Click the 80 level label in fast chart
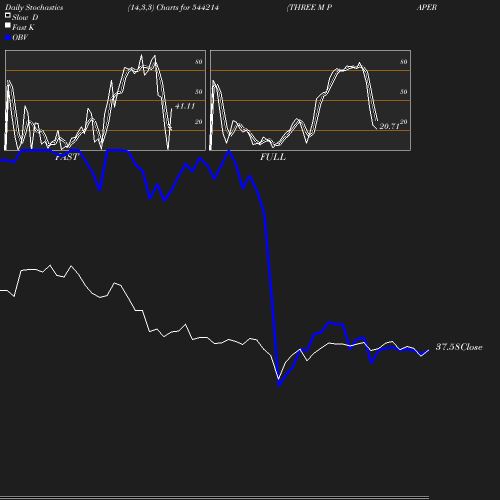 (x=199, y=62)
